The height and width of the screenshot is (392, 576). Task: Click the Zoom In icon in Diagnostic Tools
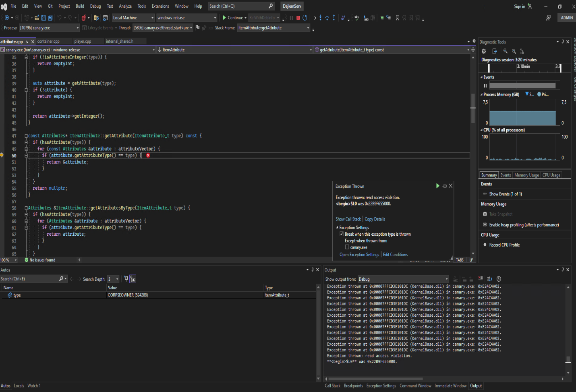pyautogui.click(x=506, y=51)
